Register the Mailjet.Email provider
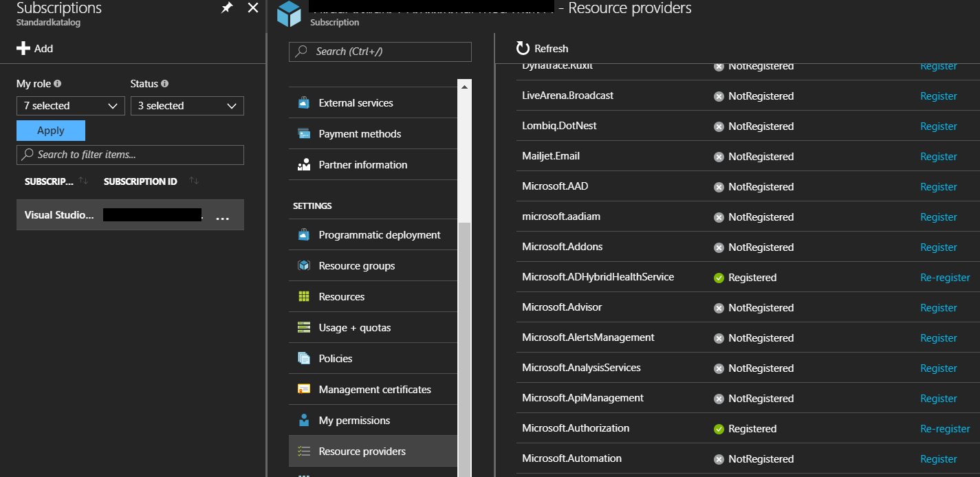The height and width of the screenshot is (477, 980). 939,157
